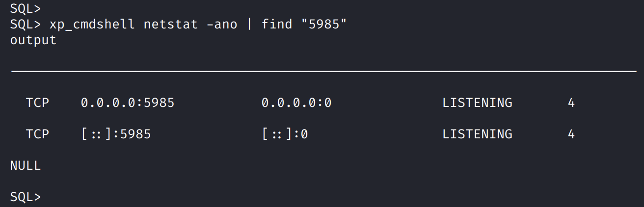Image resolution: width=644 pixels, height=207 pixels.
Task: Click the output column header
Action: [33, 40]
